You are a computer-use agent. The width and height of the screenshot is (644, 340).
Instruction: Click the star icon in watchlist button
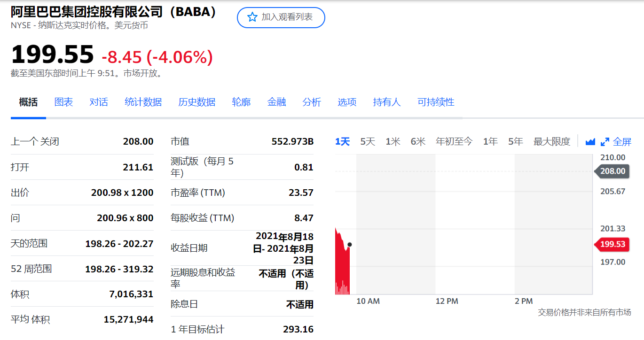click(x=252, y=17)
